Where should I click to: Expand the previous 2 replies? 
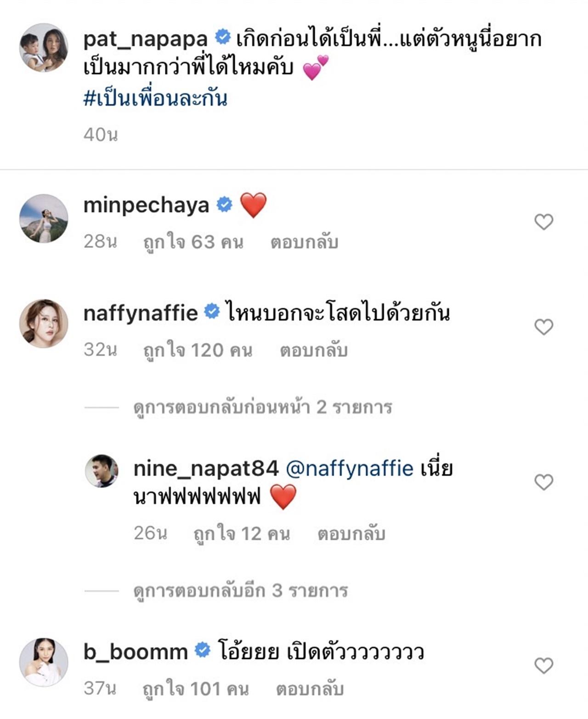pos(262,408)
